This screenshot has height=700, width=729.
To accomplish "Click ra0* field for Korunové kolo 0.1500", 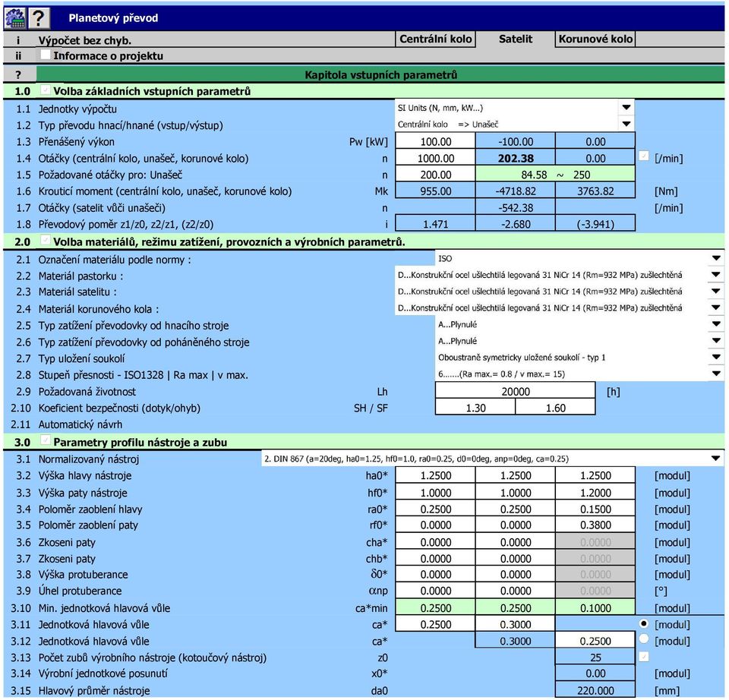I will (x=595, y=509).
